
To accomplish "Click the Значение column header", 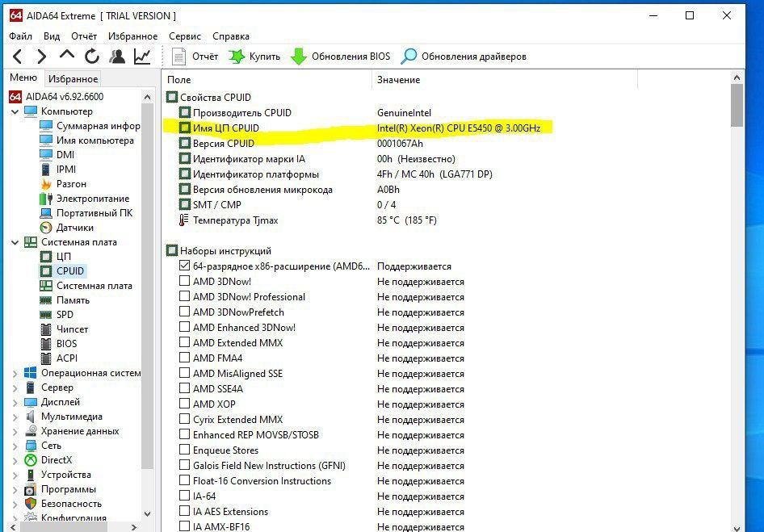I will pos(505,80).
